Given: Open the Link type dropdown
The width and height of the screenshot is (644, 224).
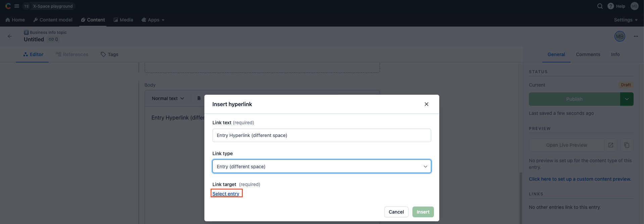Looking at the screenshot, I should 321,167.
